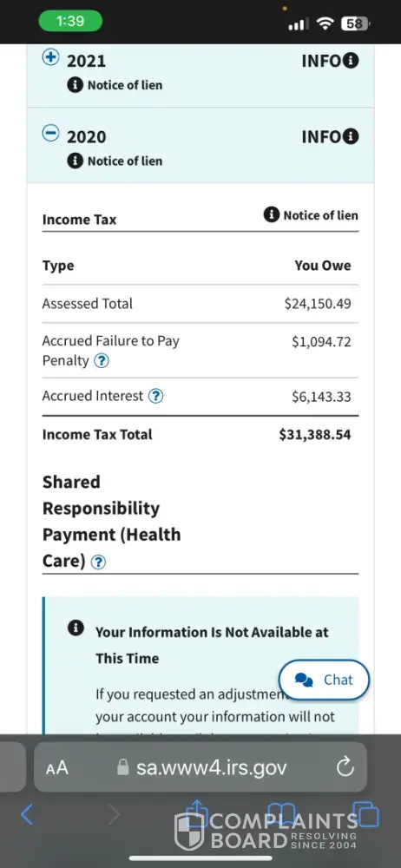The image size is (401, 868).
Task: Open the Safari tabs overview icon
Action: 366,815
